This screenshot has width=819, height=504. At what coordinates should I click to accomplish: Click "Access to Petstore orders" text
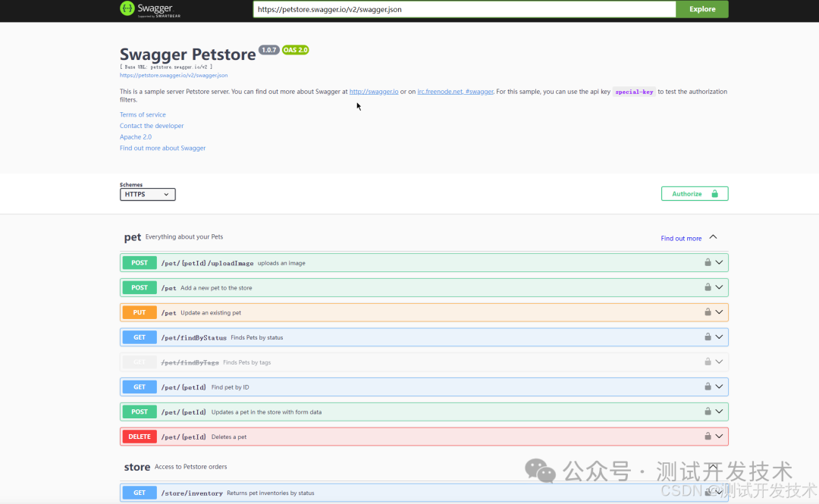[190, 467]
